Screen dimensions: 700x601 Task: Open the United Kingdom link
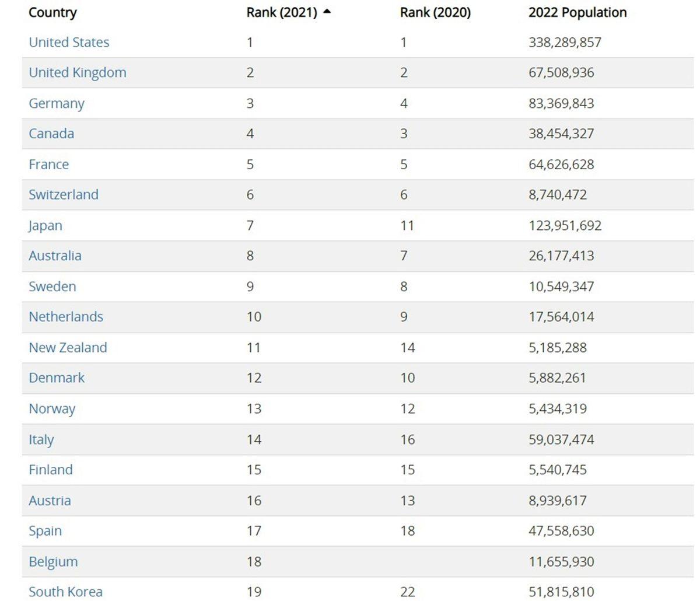[x=78, y=72]
